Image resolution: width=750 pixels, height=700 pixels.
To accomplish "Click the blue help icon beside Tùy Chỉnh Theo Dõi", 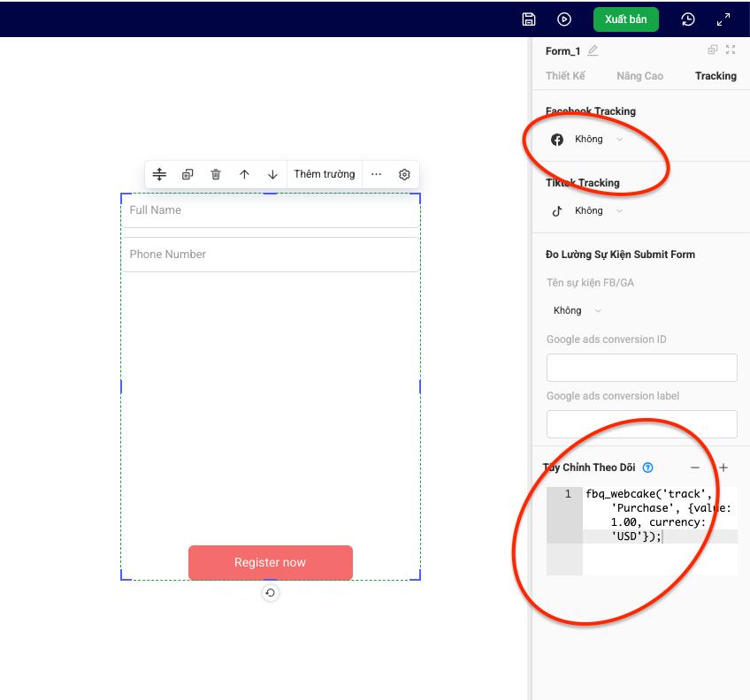I will (x=647, y=468).
